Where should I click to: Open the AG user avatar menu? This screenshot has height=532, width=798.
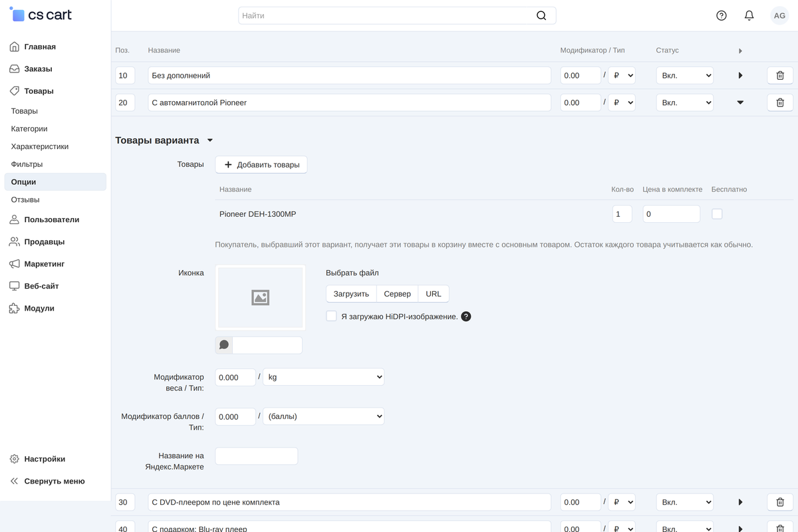779,15
